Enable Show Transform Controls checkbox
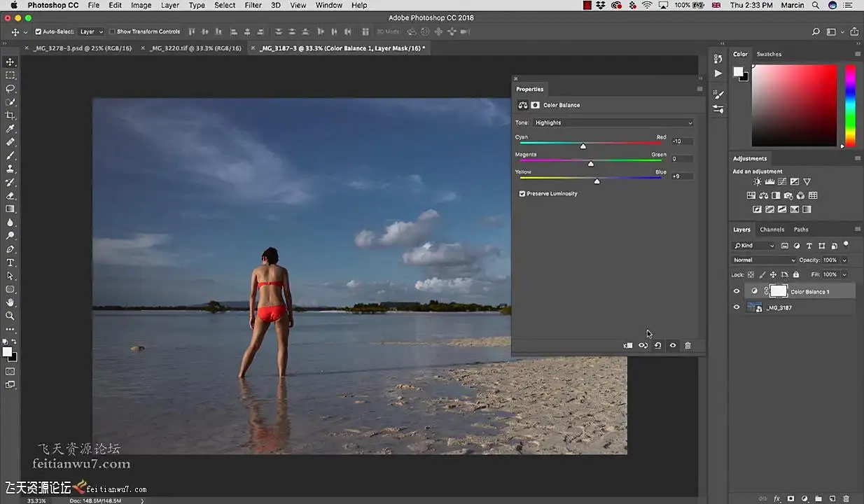 (113, 31)
